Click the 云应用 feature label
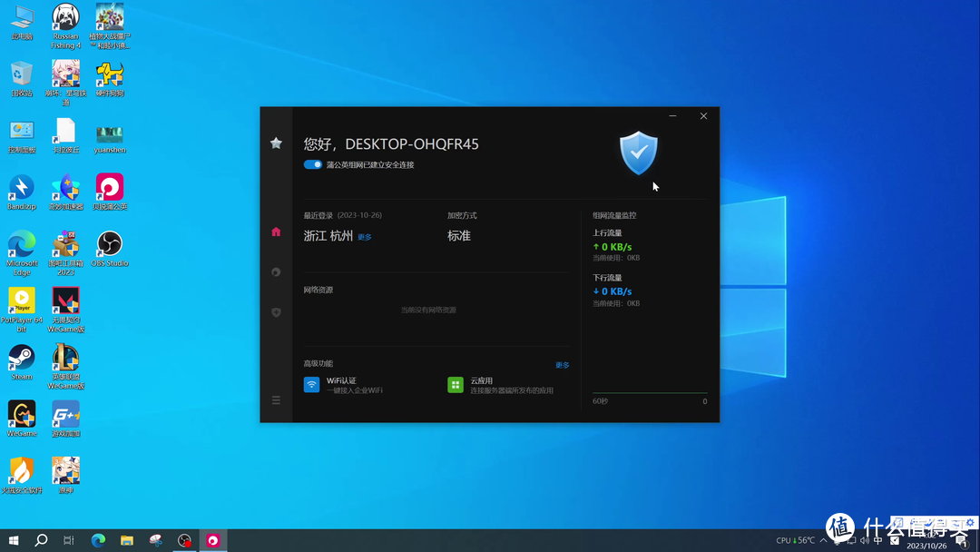Viewport: 980px width, 552px height. [481, 380]
